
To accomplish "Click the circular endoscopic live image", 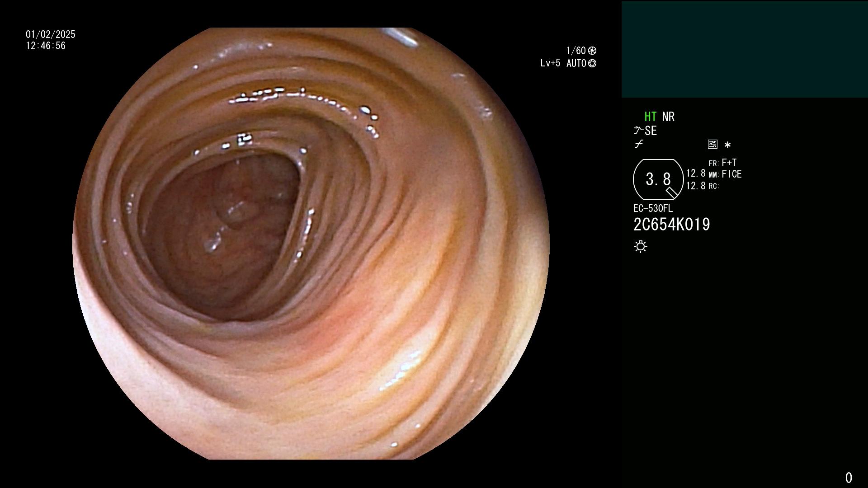I will [x=311, y=244].
